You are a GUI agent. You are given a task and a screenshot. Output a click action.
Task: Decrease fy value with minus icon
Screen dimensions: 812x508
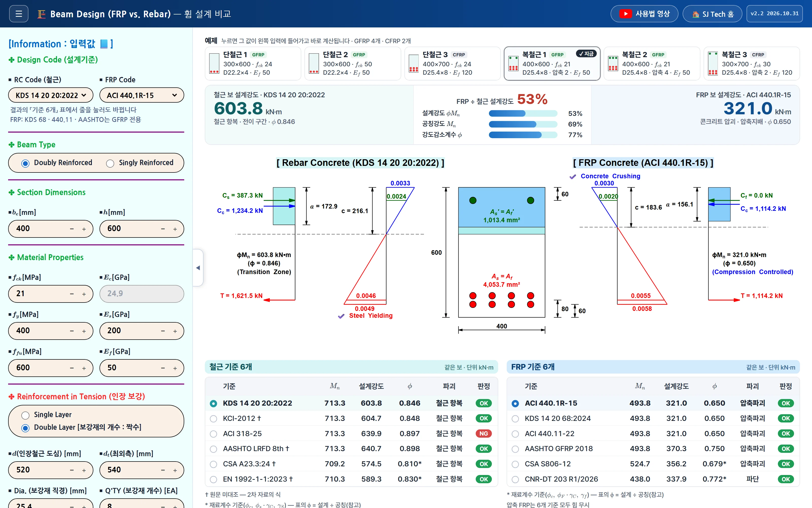(x=72, y=331)
